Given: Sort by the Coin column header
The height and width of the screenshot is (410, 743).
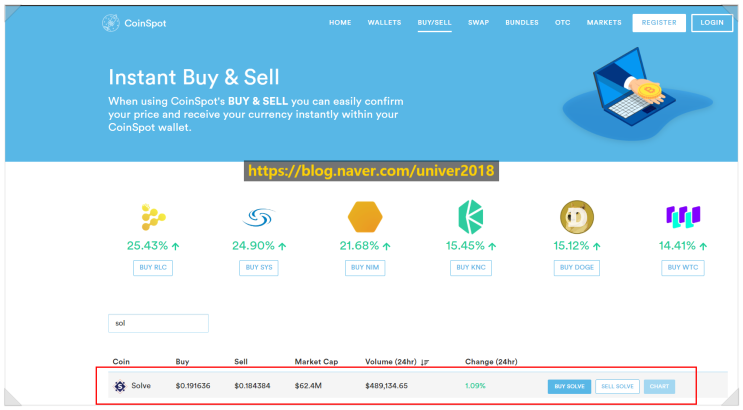Looking at the screenshot, I should pos(121,362).
